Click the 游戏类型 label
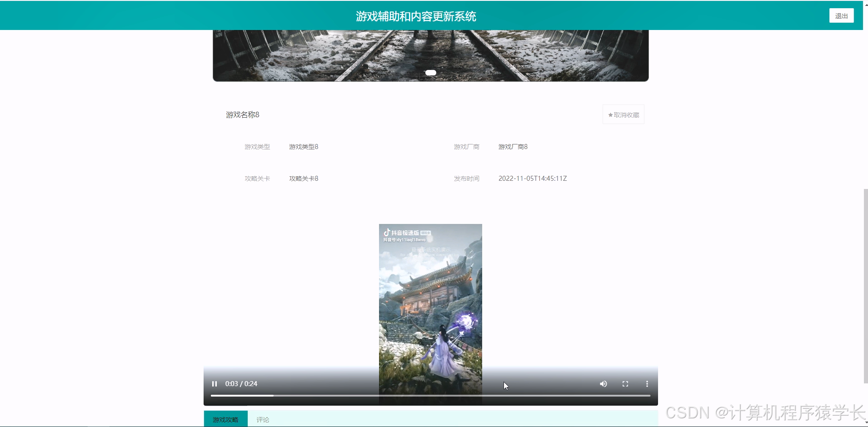 click(x=257, y=147)
